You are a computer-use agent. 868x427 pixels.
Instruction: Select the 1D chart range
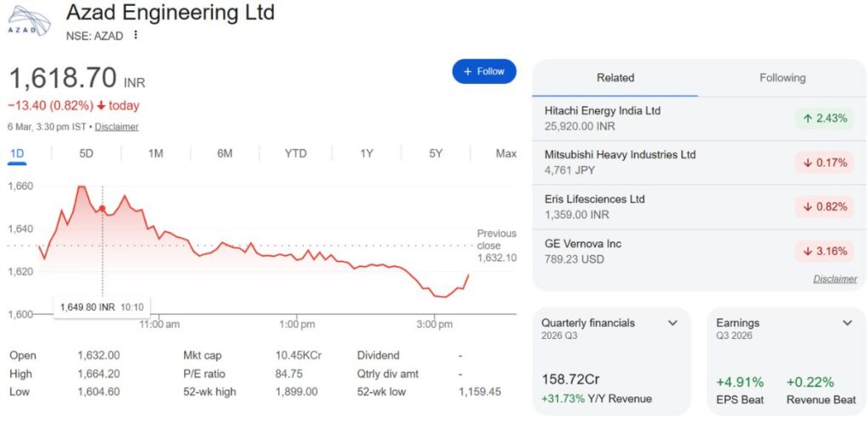(17, 153)
